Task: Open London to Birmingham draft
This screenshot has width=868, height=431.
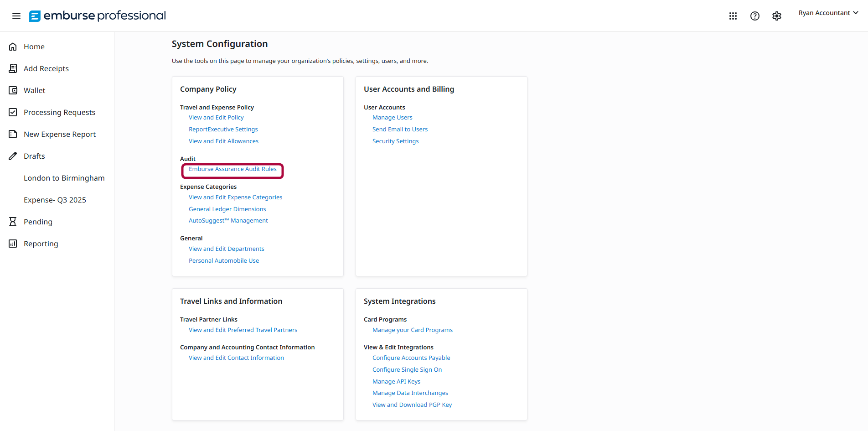Action: (x=64, y=177)
